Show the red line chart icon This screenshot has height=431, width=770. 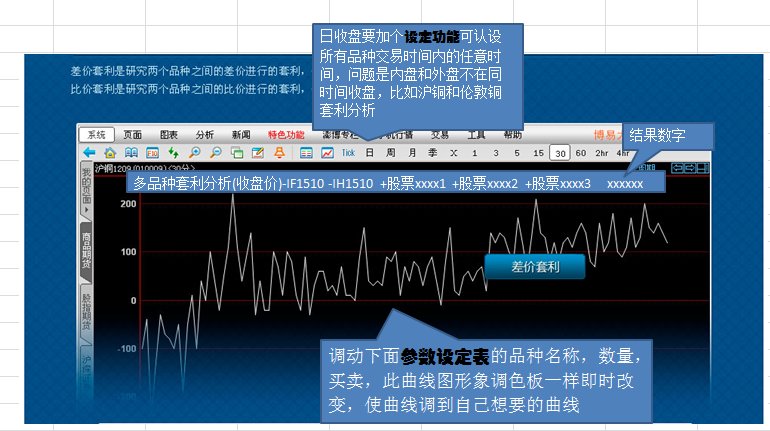(327, 153)
